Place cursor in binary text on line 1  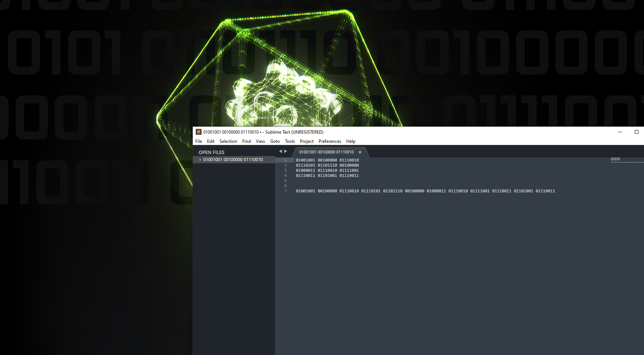pos(327,160)
